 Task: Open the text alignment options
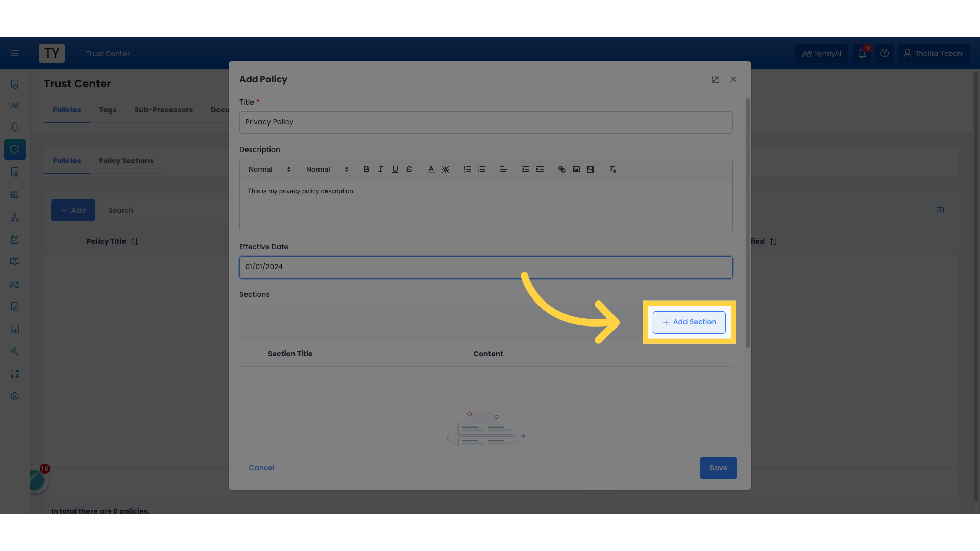[x=503, y=169]
